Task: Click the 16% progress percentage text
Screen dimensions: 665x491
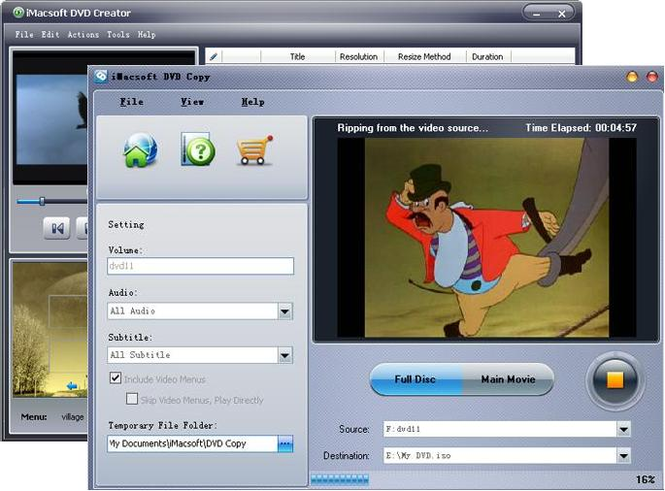Action: (x=645, y=480)
